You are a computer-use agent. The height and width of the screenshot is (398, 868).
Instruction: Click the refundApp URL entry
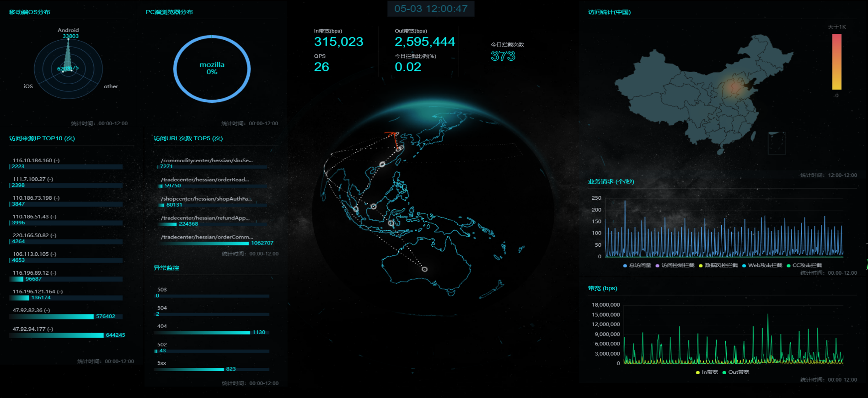[205, 218]
